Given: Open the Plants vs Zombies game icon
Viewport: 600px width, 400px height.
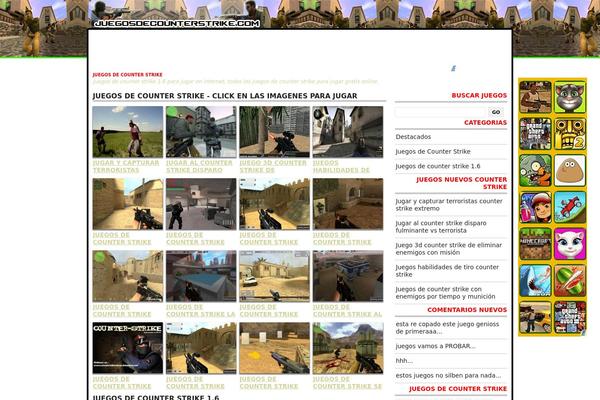Looking at the screenshot, I should [535, 170].
